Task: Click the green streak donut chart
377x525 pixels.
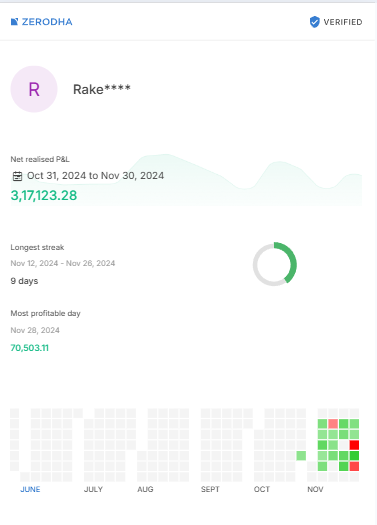Action: 275,264
